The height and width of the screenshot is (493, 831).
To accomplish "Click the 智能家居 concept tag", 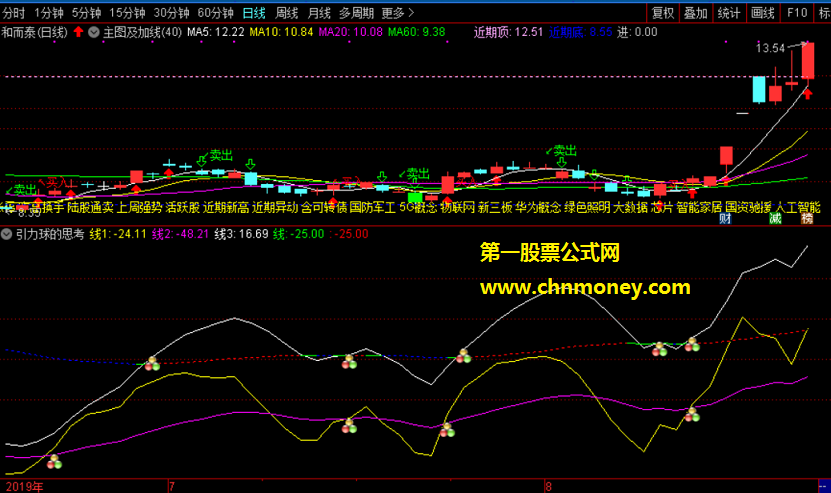I will tap(699, 207).
